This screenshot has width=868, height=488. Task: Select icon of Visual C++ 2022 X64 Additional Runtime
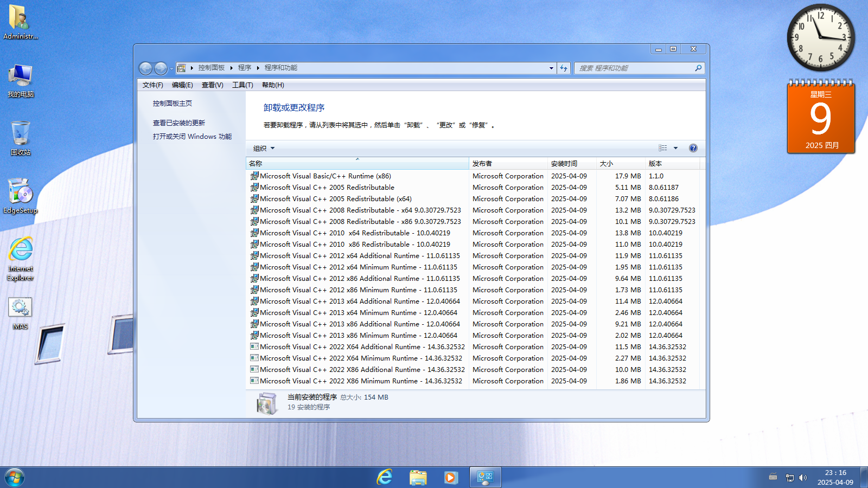254,346
